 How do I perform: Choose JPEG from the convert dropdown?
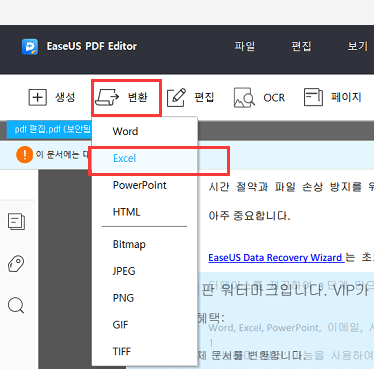(x=145, y=271)
